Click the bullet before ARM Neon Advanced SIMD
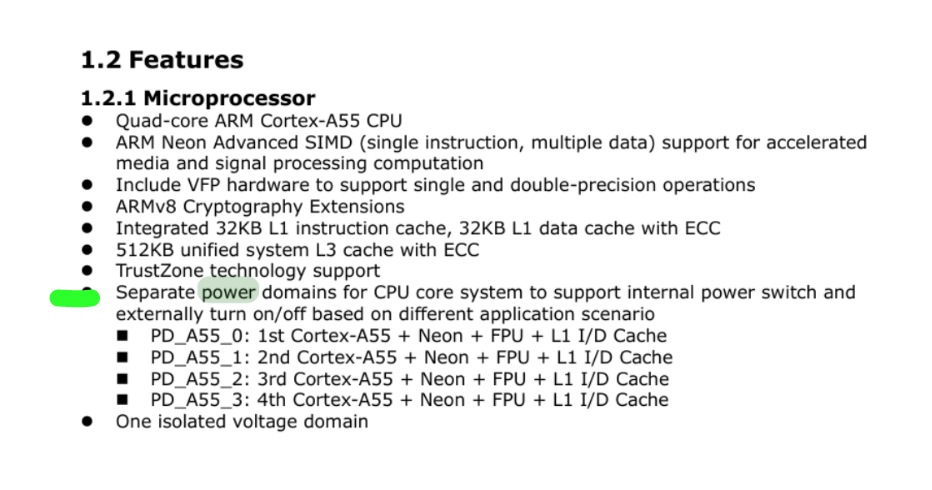 point(87,142)
